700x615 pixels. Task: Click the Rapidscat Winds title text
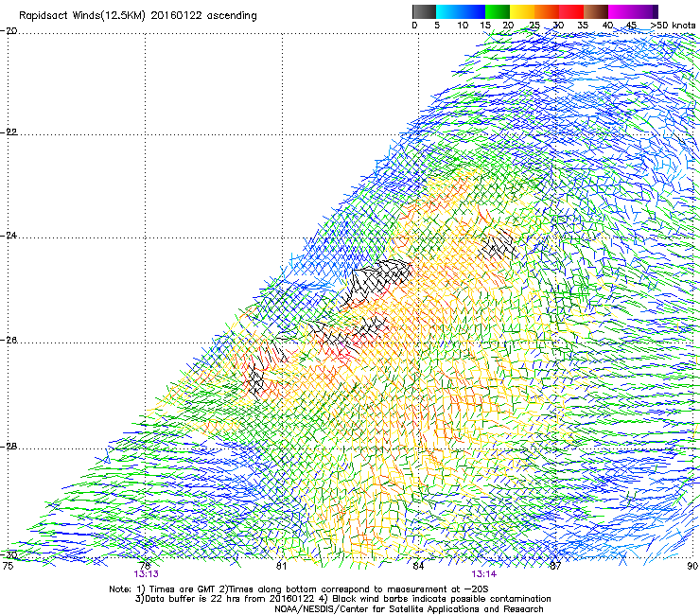138,16
